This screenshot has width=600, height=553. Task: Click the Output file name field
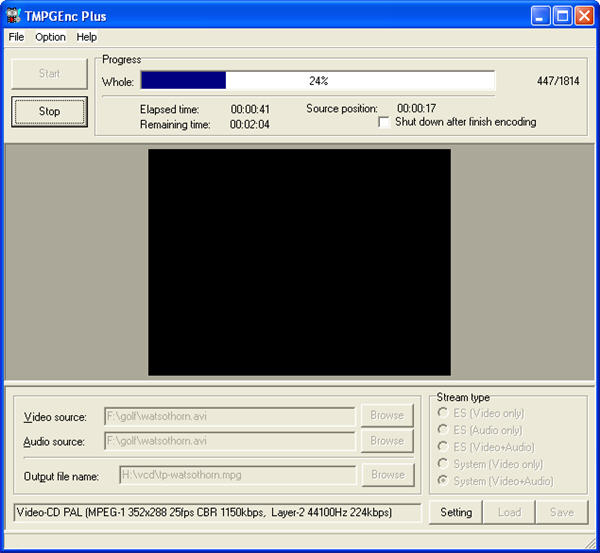click(x=238, y=475)
